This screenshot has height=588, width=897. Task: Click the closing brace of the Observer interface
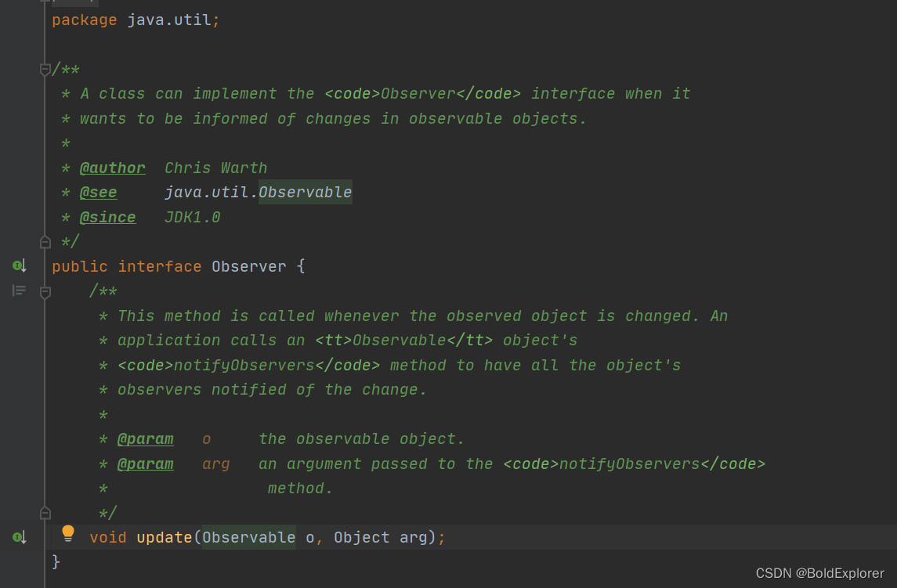pyautogui.click(x=55, y=561)
